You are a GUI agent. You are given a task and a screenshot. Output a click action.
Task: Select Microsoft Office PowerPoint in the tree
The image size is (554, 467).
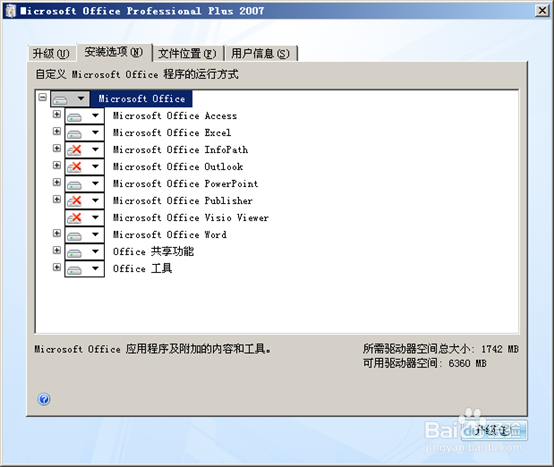point(185,183)
